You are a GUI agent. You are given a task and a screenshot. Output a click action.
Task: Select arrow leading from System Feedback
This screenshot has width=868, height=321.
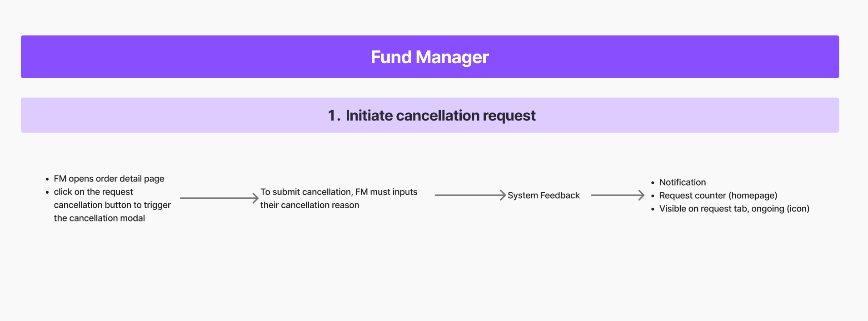[617, 195]
